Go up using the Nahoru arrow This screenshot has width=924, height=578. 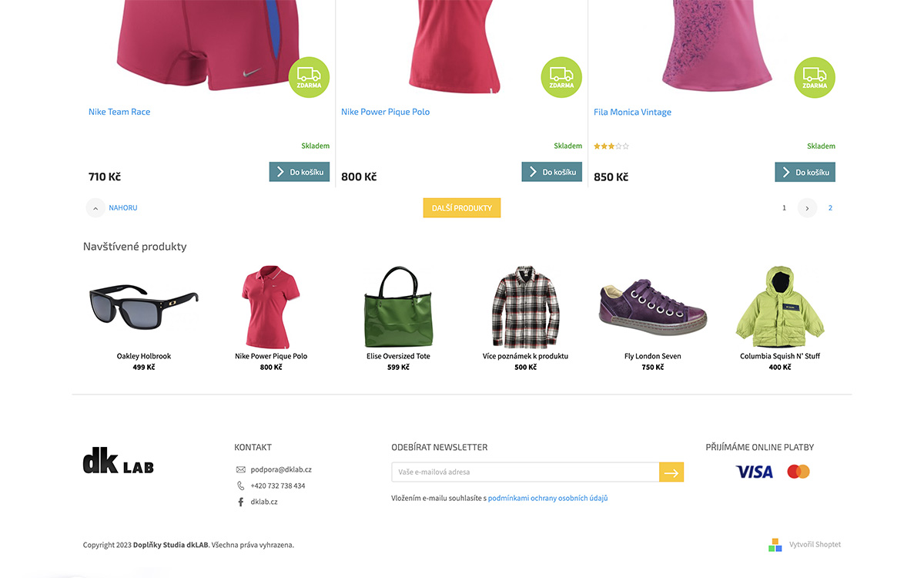point(95,208)
